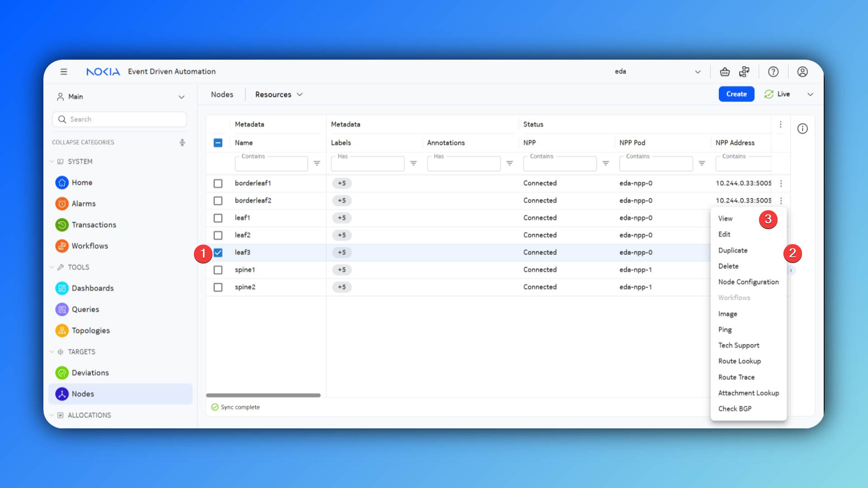Viewport: 868px width, 488px height.
Task: Expand the Resources dropdown
Action: coord(278,94)
